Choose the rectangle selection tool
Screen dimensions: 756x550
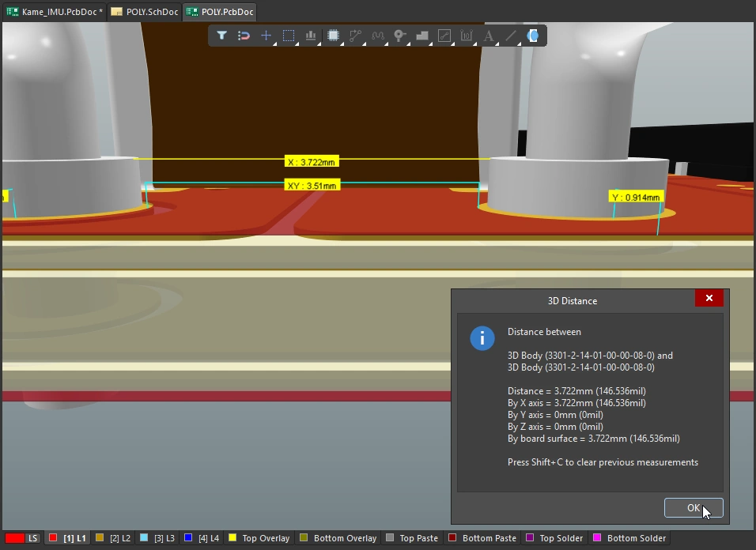(289, 36)
